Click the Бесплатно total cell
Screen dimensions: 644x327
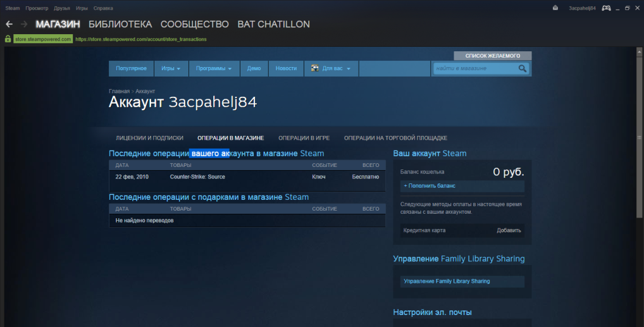tap(366, 176)
